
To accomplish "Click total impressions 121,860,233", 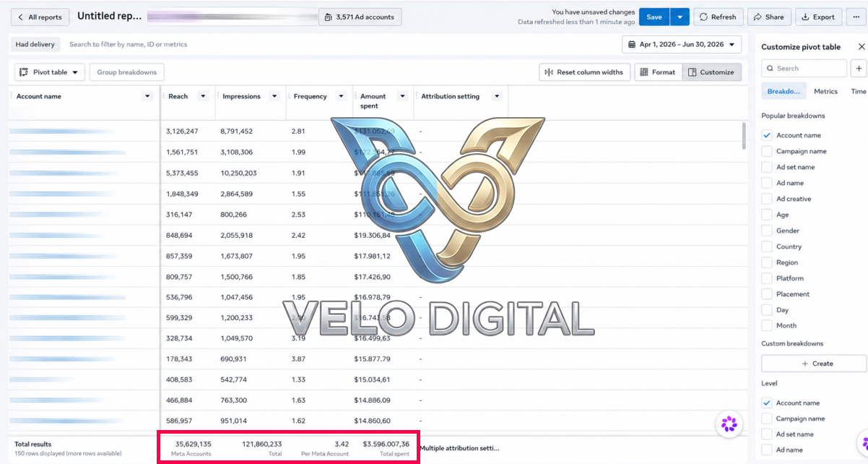I will pyautogui.click(x=262, y=444).
